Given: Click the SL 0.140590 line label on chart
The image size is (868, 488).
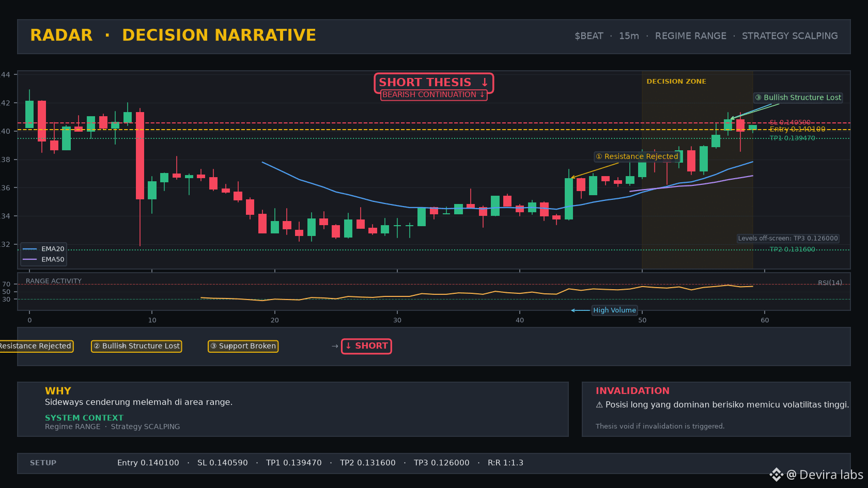Looking at the screenshot, I should (790, 123).
